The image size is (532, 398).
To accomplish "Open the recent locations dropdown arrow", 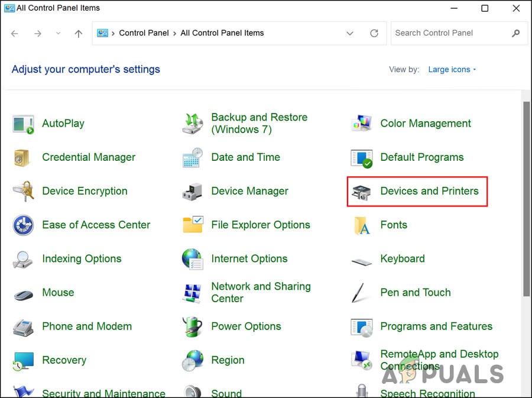I will point(58,34).
